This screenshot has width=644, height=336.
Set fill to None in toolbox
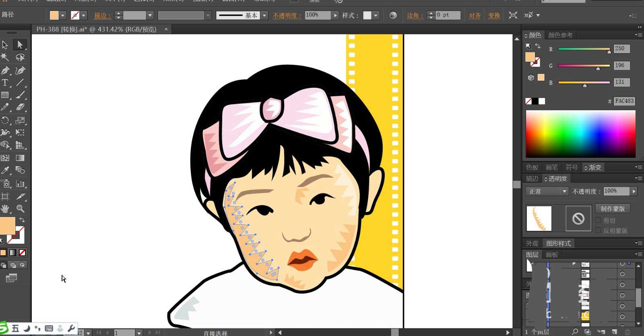click(x=23, y=253)
